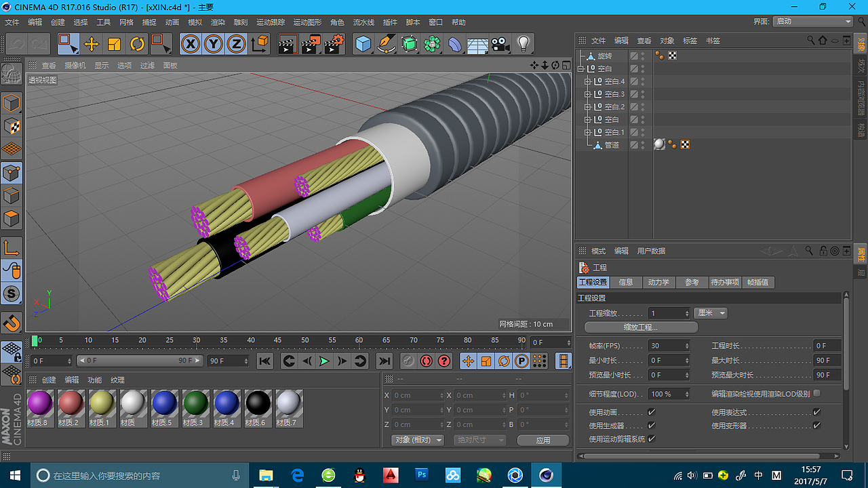Open the 渲染 menu in the menu bar
The image size is (868, 488).
tap(218, 22)
